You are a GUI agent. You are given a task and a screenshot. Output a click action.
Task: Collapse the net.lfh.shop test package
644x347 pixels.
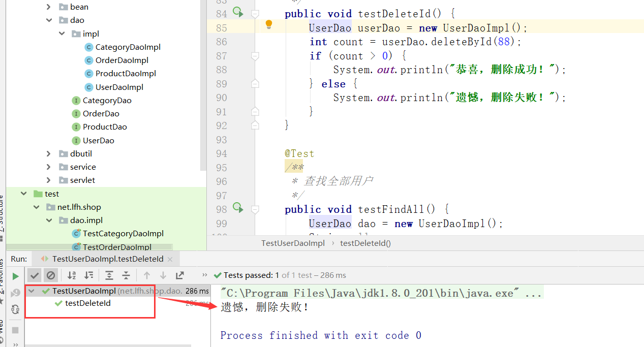36,207
